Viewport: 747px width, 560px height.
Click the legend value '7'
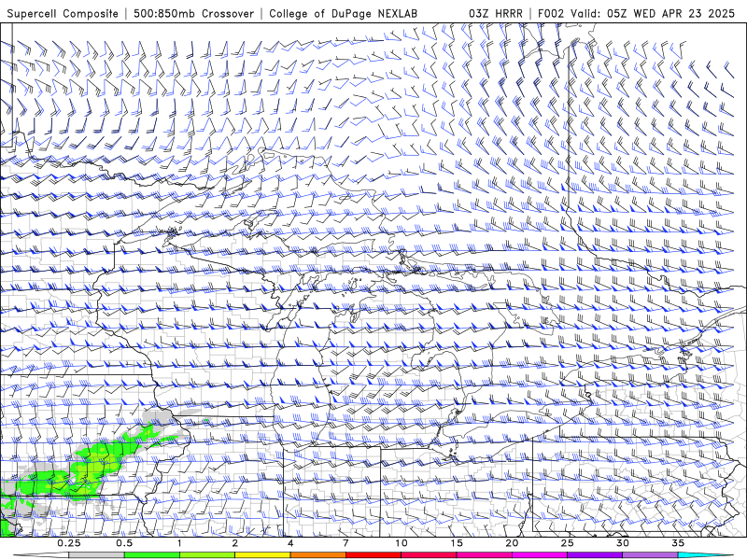[x=345, y=543]
